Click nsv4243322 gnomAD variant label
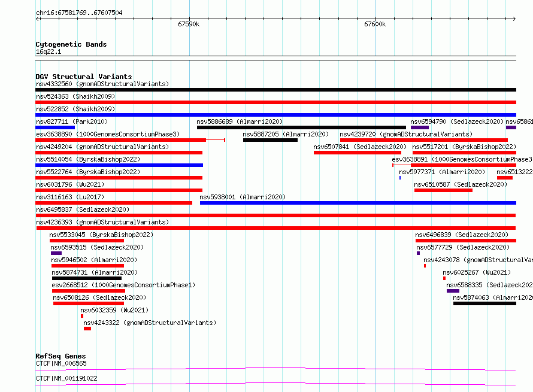The image size is (533, 392). (x=150, y=323)
